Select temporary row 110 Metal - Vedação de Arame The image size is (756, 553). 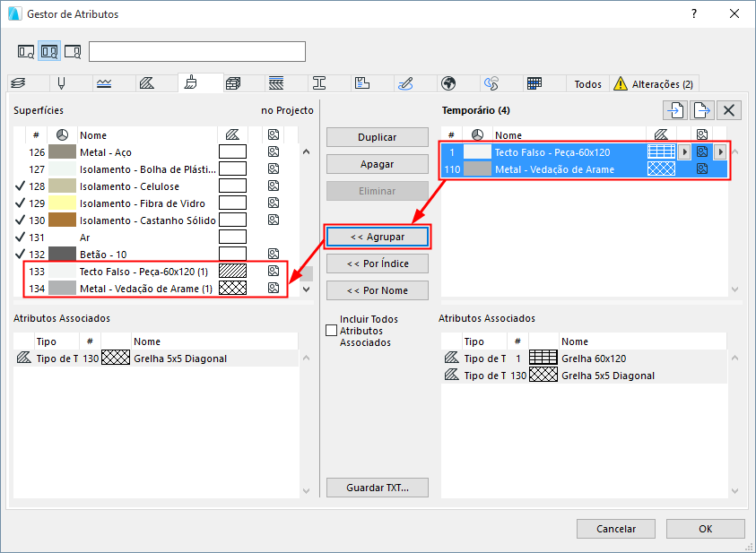pos(584,169)
